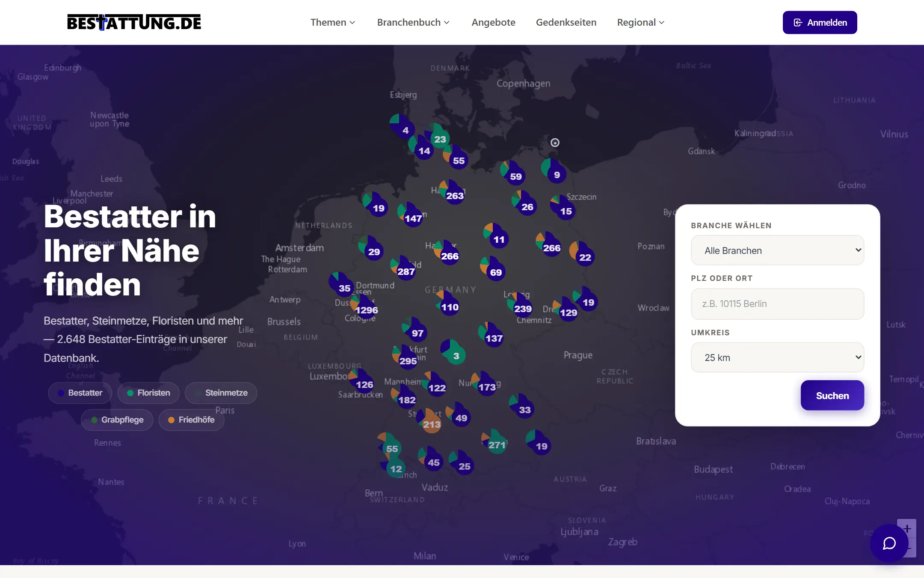Screen dimensions: 924x578
Task: Click the map zoom-in plus button
Action: coord(906,529)
